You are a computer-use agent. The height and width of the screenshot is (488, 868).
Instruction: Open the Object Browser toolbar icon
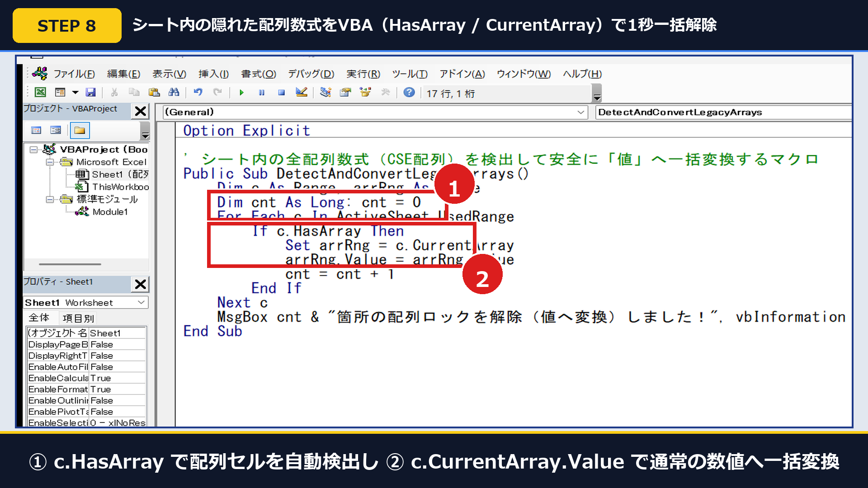click(365, 92)
